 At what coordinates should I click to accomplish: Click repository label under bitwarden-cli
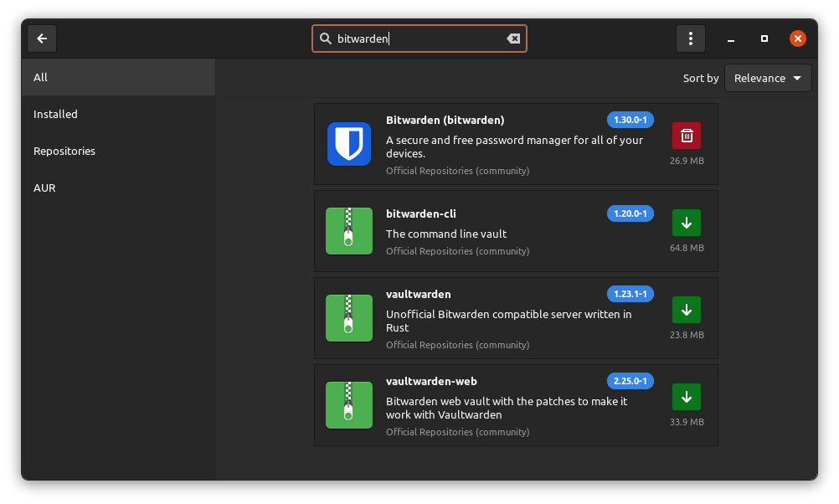point(457,251)
